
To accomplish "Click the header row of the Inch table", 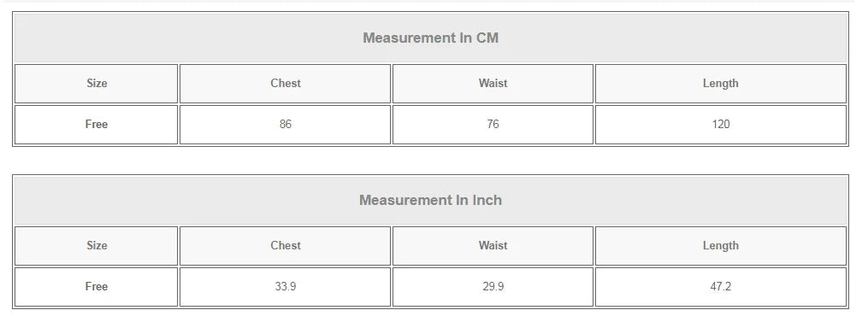I will pos(431,246).
